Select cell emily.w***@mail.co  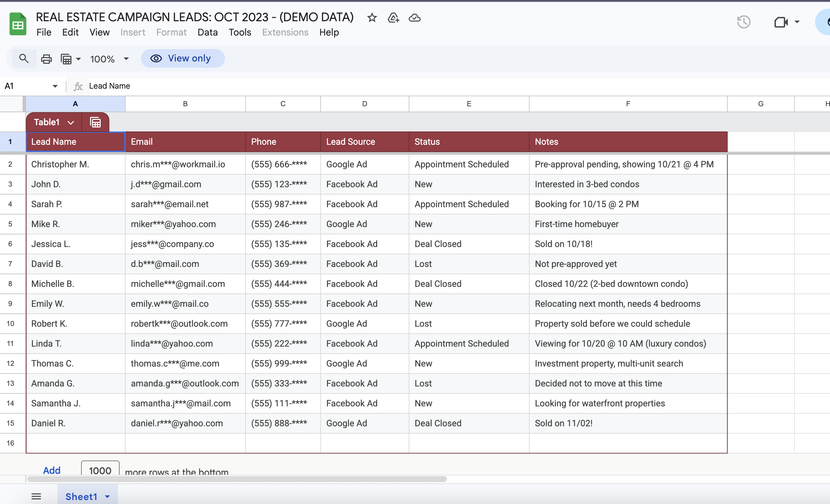click(185, 304)
